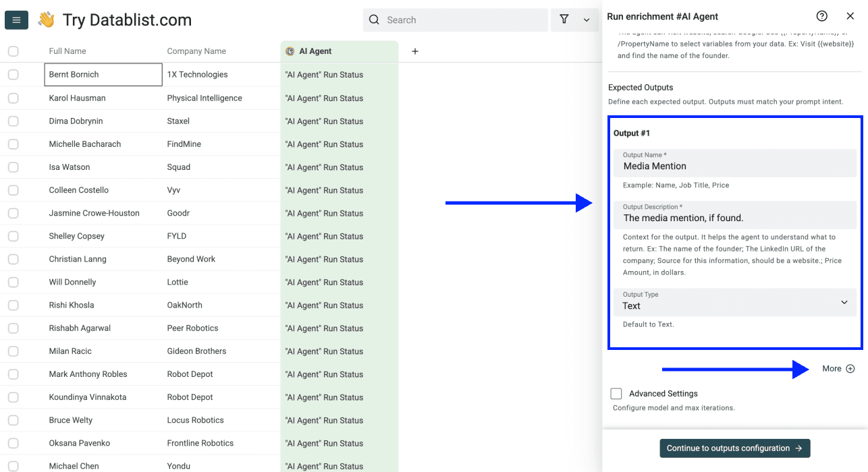Add a new column with the plus icon
868x472 pixels.
click(x=414, y=51)
